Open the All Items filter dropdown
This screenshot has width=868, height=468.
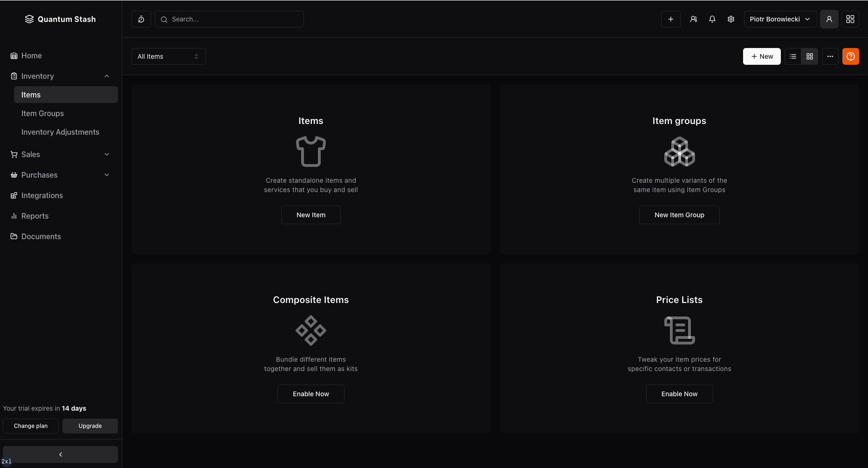point(169,56)
